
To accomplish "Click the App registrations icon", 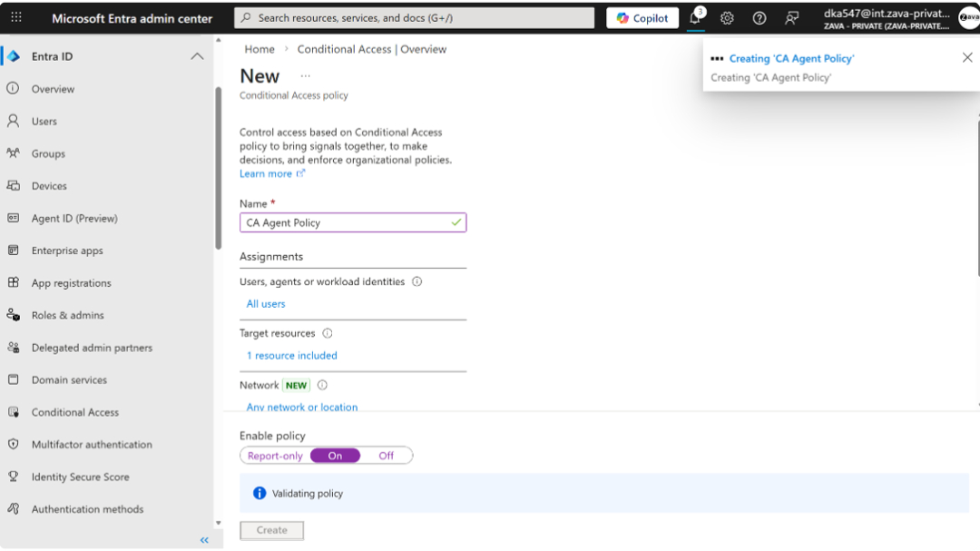I will click(13, 282).
